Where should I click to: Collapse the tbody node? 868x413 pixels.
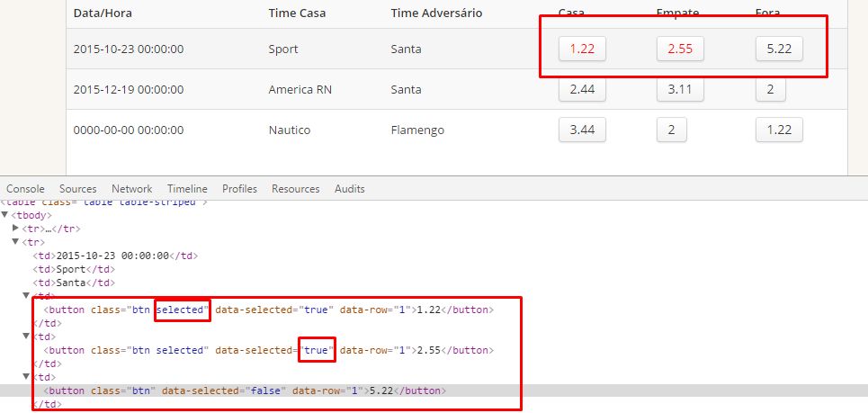[5, 215]
